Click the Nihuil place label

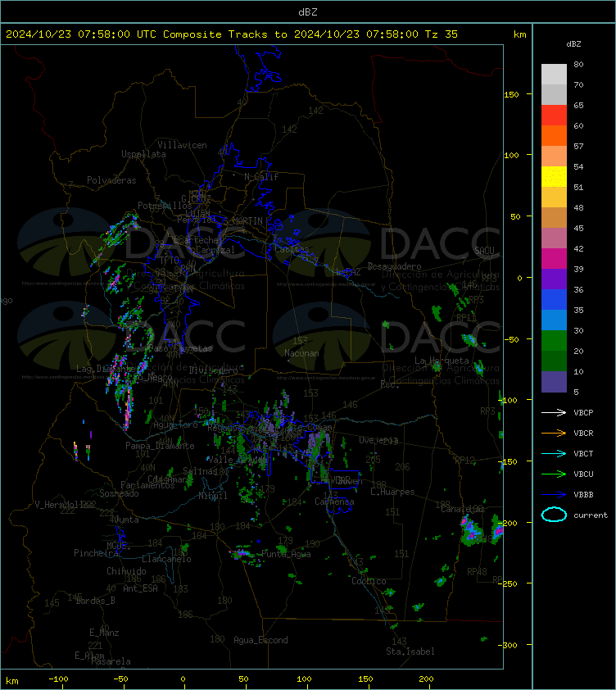click(x=213, y=496)
